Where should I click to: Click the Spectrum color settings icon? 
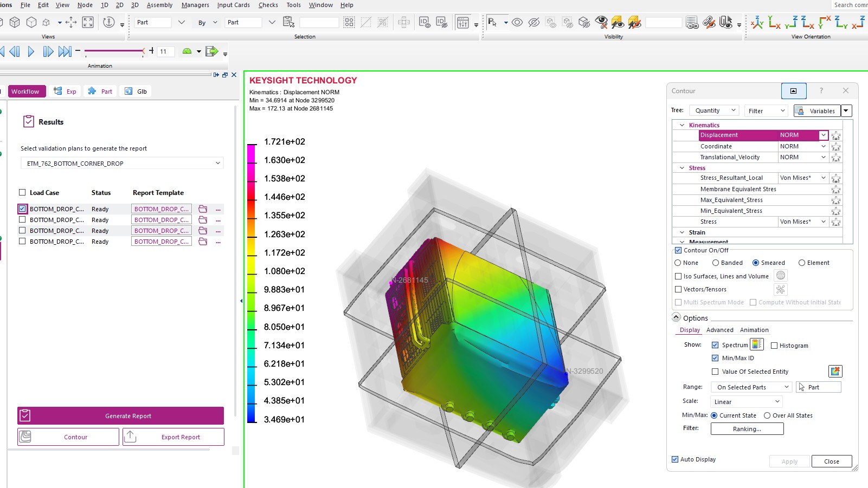pos(757,344)
